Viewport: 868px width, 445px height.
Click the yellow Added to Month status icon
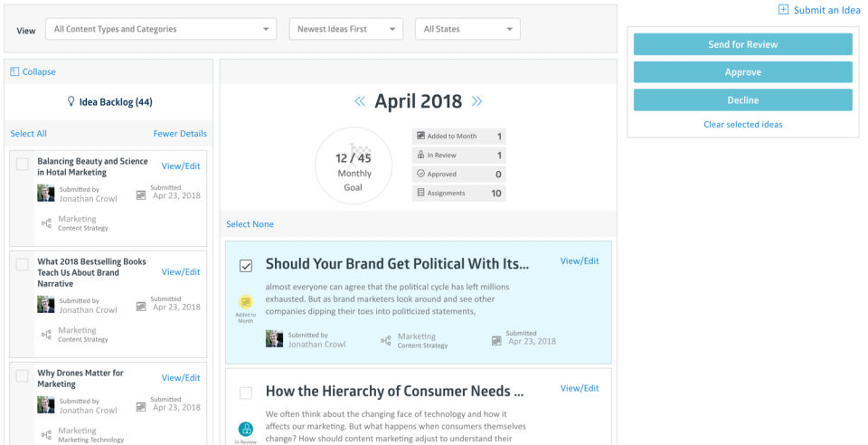pyautogui.click(x=245, y=302)
